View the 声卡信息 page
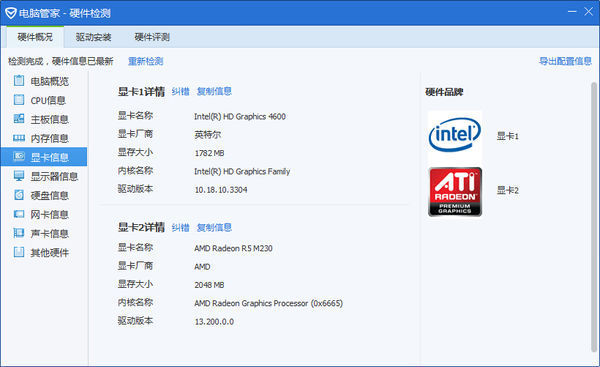This screenshot has width=600, height=367. point(44,233)
